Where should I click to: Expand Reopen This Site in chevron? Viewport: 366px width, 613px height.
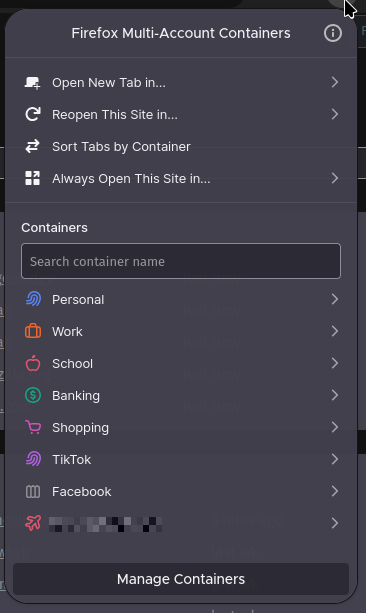coord(335,114)
